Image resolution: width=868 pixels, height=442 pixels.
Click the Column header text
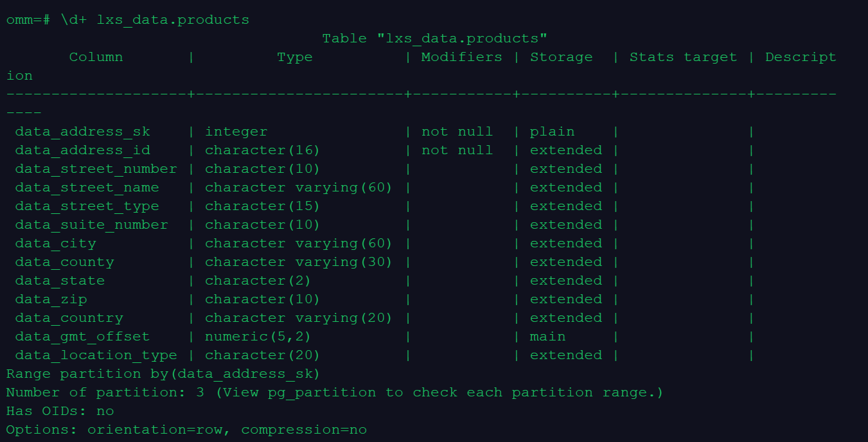click(x=96, y=57)
